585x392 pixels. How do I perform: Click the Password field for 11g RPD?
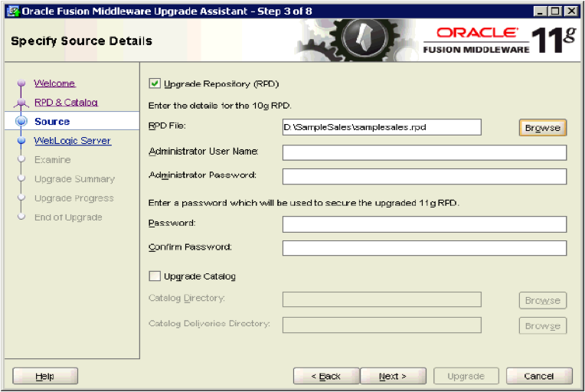[424, 224]
